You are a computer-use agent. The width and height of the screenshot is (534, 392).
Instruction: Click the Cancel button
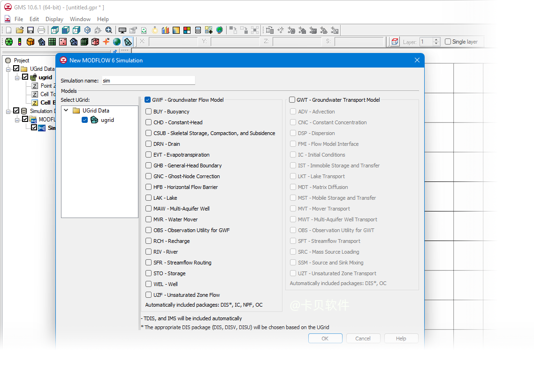[x=363, y=339]
